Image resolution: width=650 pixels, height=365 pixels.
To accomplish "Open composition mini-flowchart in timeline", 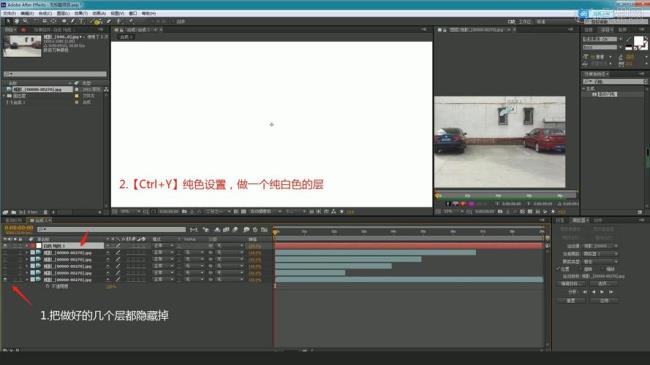I will pos(194,229).
